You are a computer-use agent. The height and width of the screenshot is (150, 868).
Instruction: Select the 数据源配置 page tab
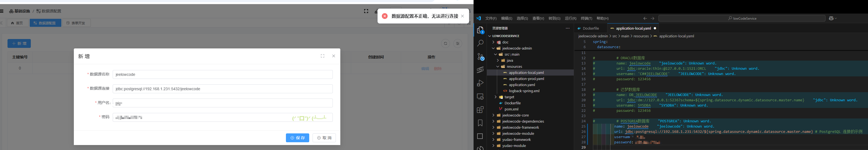(45, 23)
